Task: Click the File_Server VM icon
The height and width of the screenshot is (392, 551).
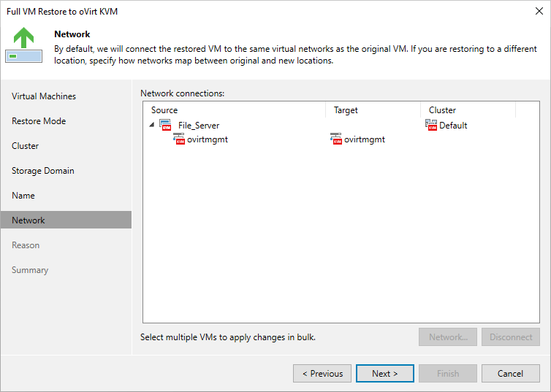Action: (164, 125)
